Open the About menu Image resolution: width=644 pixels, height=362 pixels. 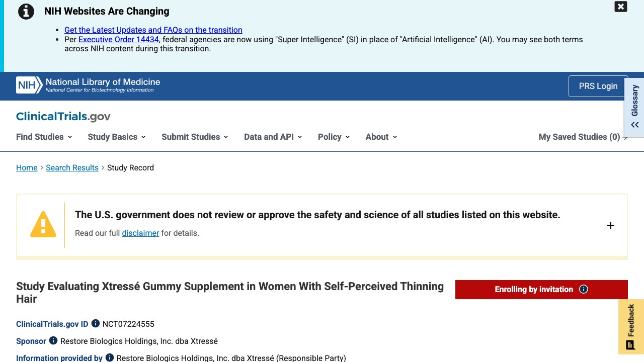(x=381, y=137)
